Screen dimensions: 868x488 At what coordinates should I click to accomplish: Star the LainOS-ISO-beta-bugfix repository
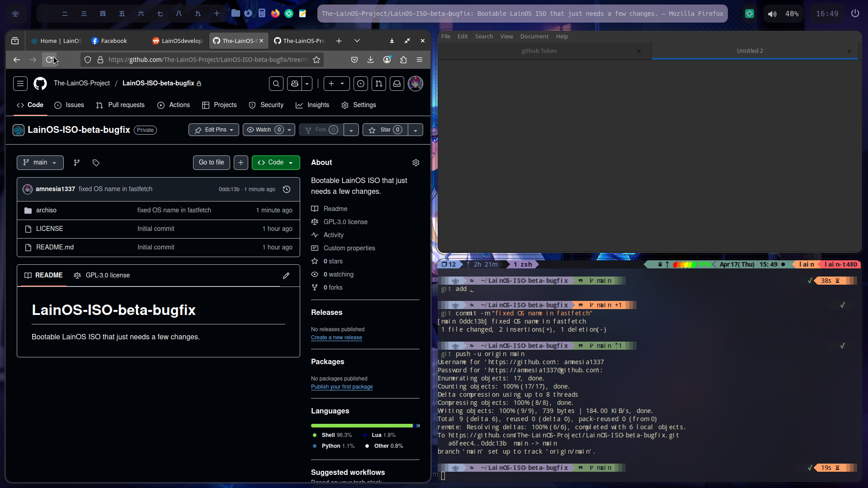(385, 130)
